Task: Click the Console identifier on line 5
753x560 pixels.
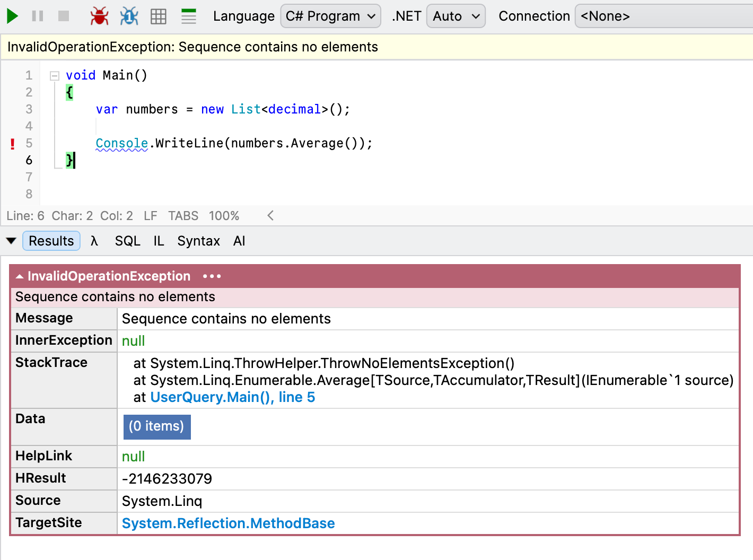Action: [122, 143]
